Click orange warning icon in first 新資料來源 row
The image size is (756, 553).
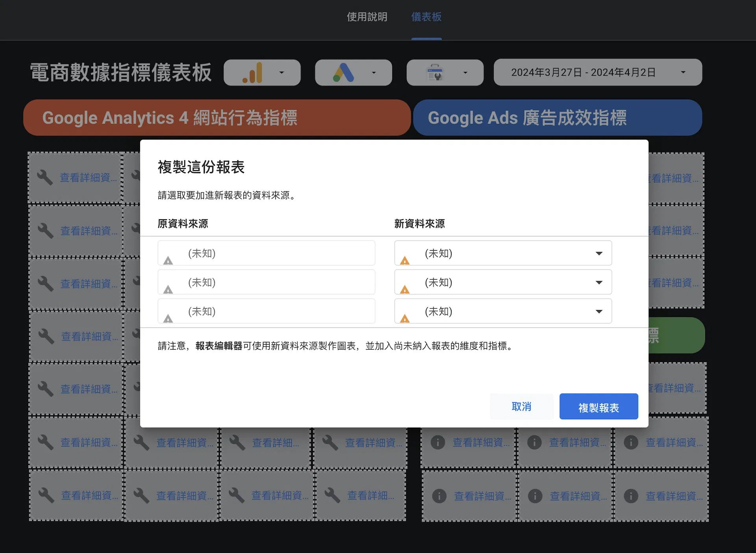[405, 261]
